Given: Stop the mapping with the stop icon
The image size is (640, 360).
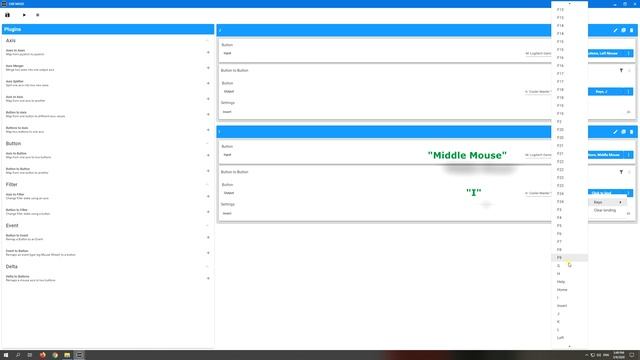Looking at the screenshot, I should point(38,15).
